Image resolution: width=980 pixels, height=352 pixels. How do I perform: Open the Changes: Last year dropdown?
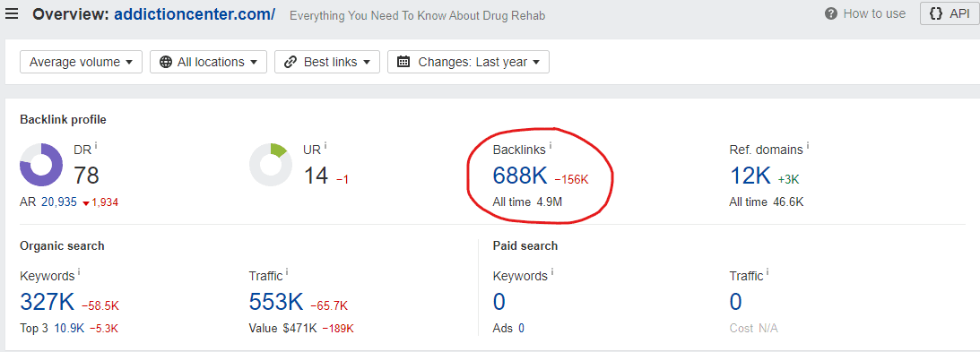point(468,62)
